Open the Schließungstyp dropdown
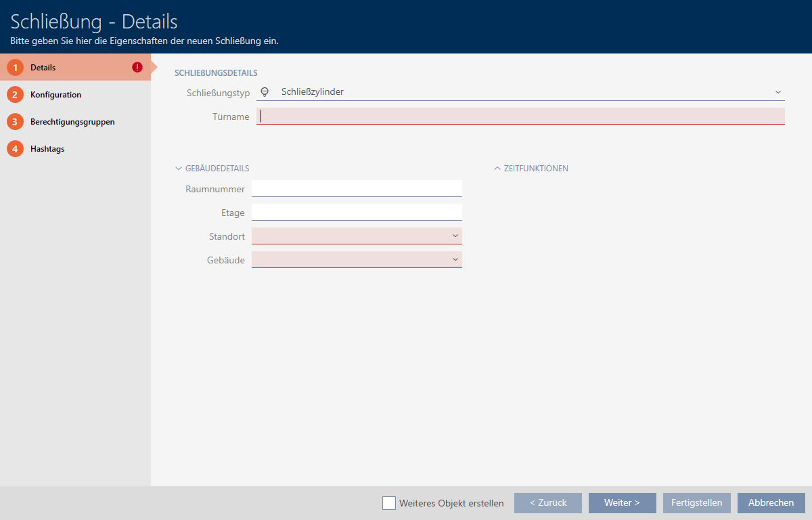Image resolution: width=812 pixels, height=520 pixels. tap(777, 92)
